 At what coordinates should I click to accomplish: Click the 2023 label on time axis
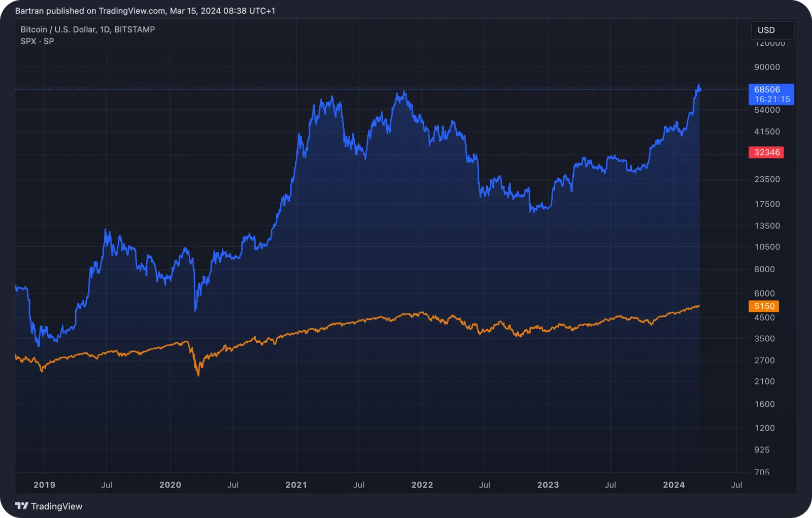click(x=548, y=485)
